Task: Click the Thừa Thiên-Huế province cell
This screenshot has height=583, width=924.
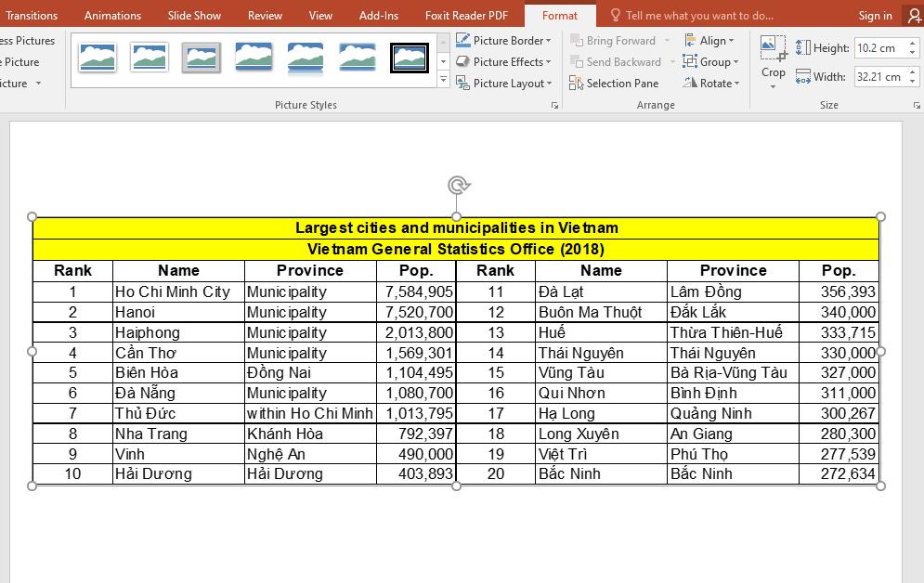Action: coord(733,332)
